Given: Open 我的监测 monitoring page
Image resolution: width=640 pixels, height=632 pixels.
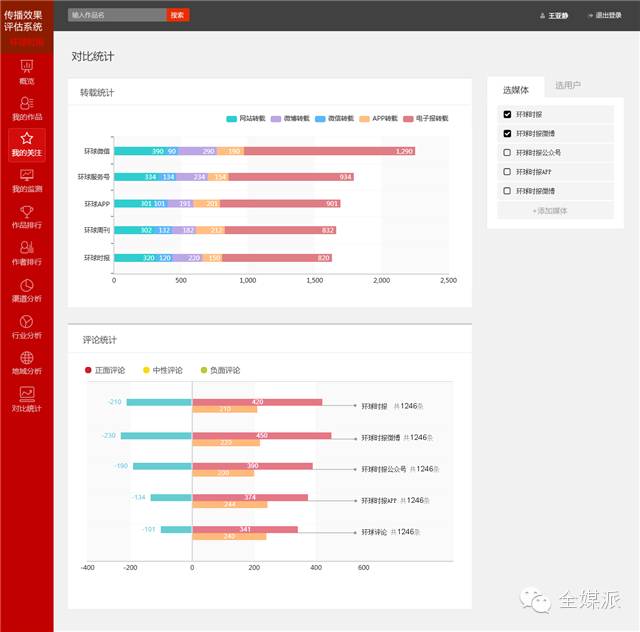Looking at the screenshot, I should [x=26, y=180].
